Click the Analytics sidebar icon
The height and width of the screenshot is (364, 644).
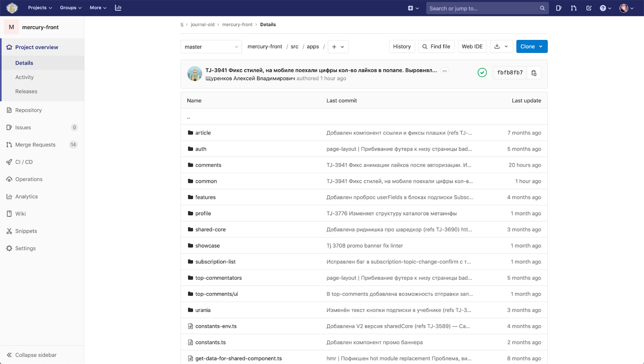[x=10, y=196]
